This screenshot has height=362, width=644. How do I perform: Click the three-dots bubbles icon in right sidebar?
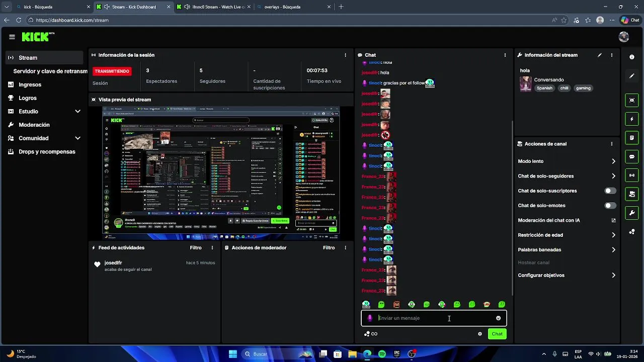[632, 232]
